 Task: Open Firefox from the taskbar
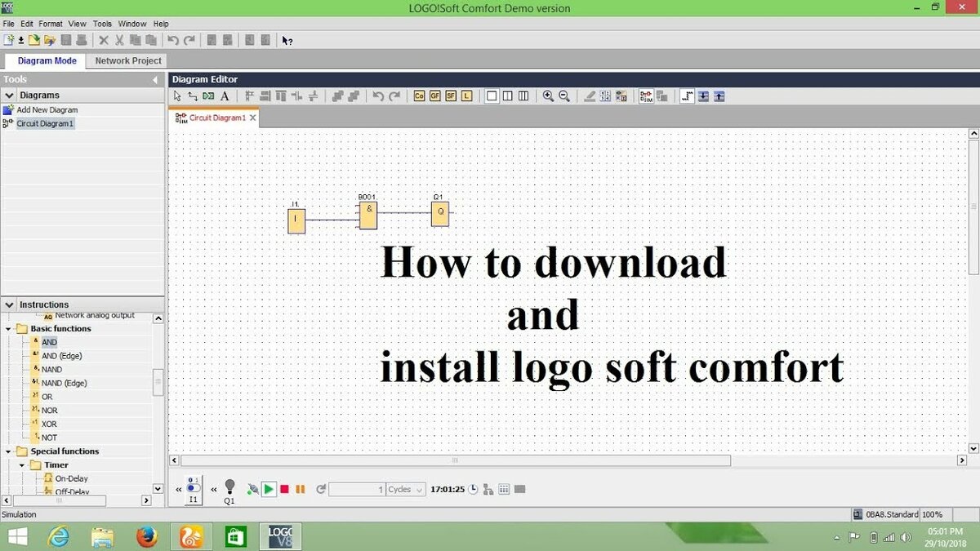click(147, 536)
